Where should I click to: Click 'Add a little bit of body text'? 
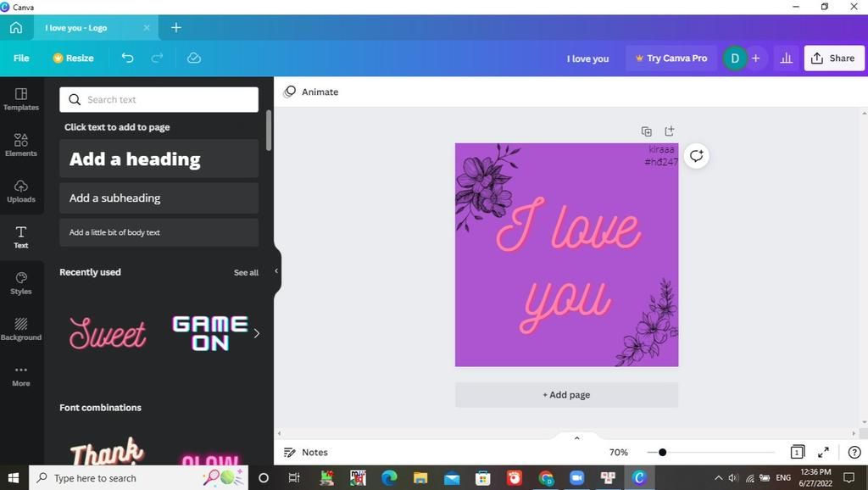point(159,232)
